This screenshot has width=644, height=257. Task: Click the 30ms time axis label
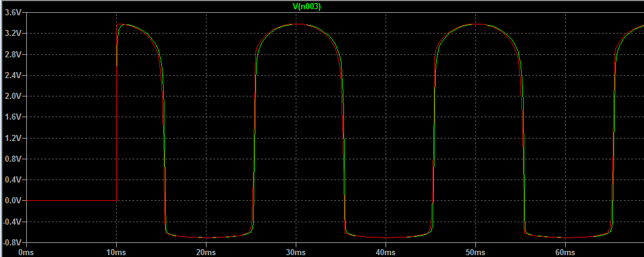coord(296,251)
